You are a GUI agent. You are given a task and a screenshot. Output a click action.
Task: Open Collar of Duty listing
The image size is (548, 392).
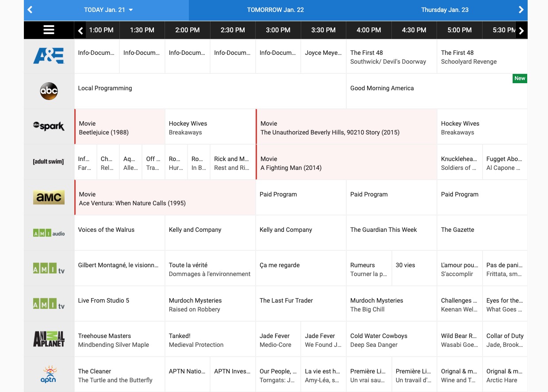[505, 339]
